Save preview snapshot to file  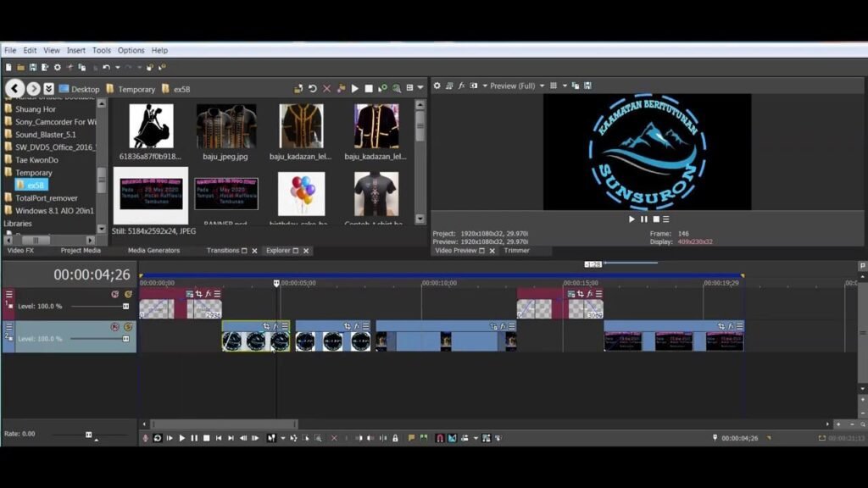pos(588,86)
